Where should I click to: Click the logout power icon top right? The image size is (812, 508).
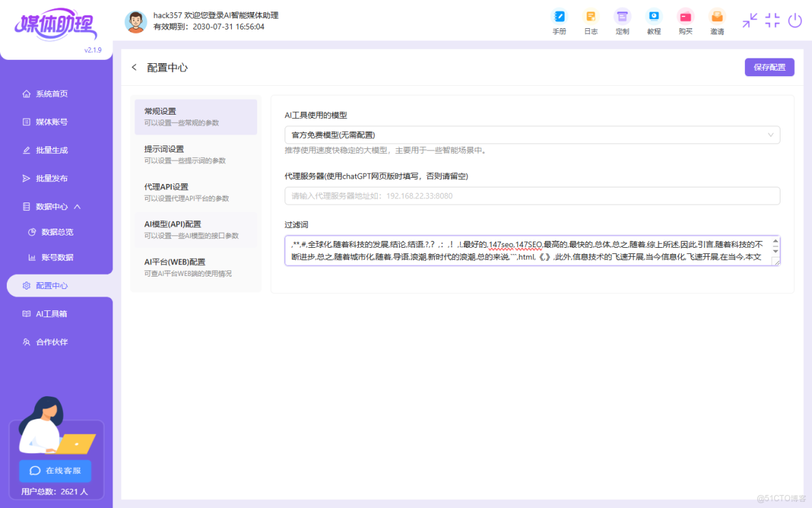point(795,20)
